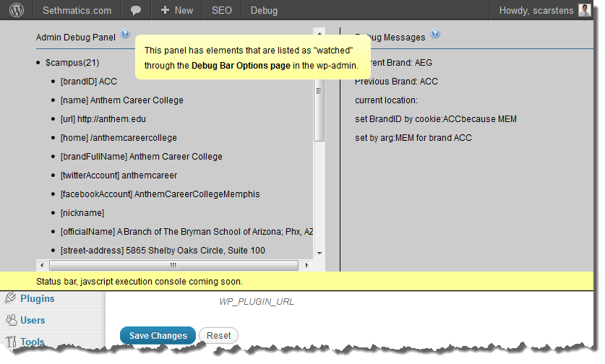
Task: Click the Tools icon in sidebar
Action: tap(11, 341)
